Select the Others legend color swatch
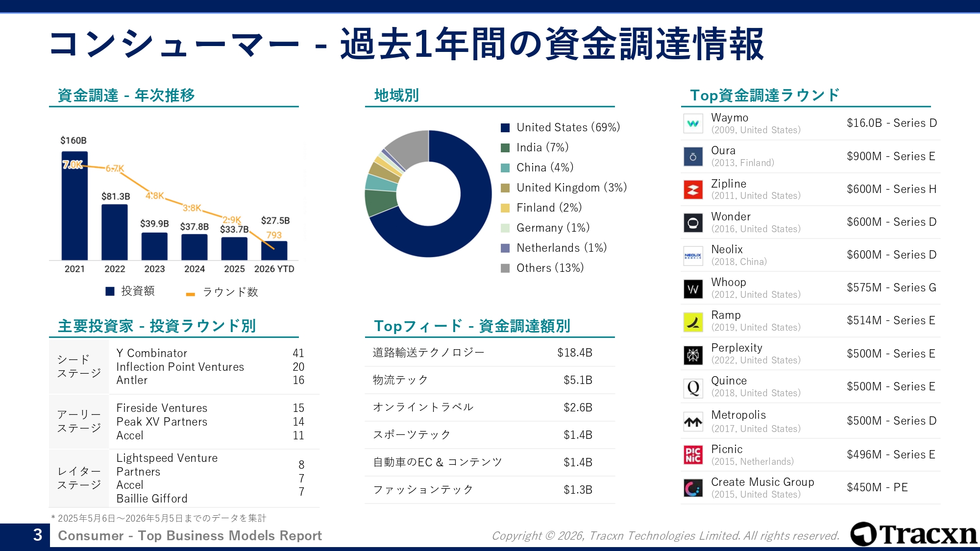 point(505,268)
